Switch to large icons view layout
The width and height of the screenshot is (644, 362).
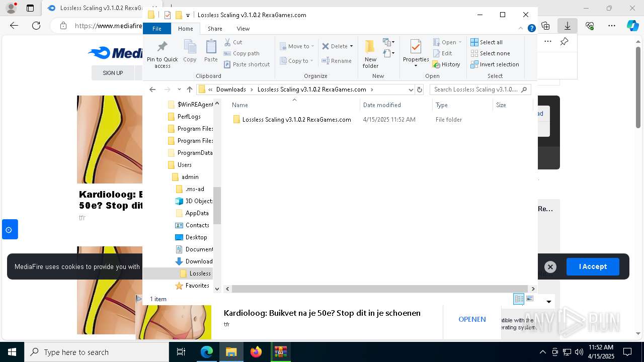click(x=530, y=299)
